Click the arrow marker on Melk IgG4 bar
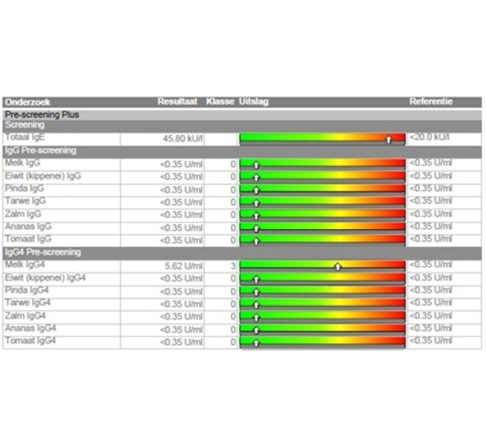 click(x=338, y=267)
